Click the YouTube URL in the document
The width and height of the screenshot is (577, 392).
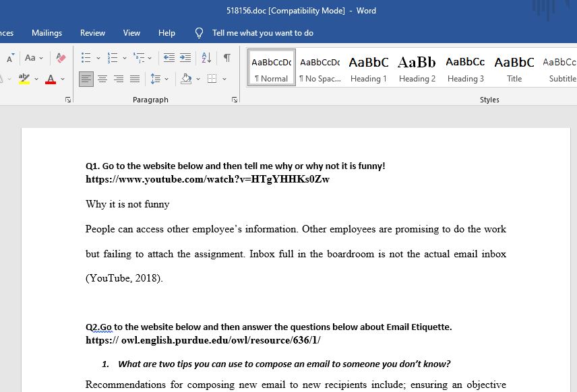208,179
